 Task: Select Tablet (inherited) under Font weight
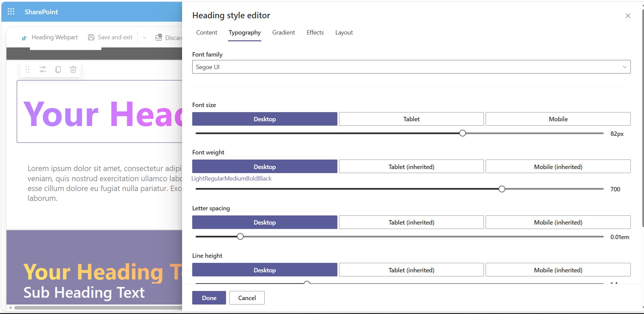pos(411,166)
